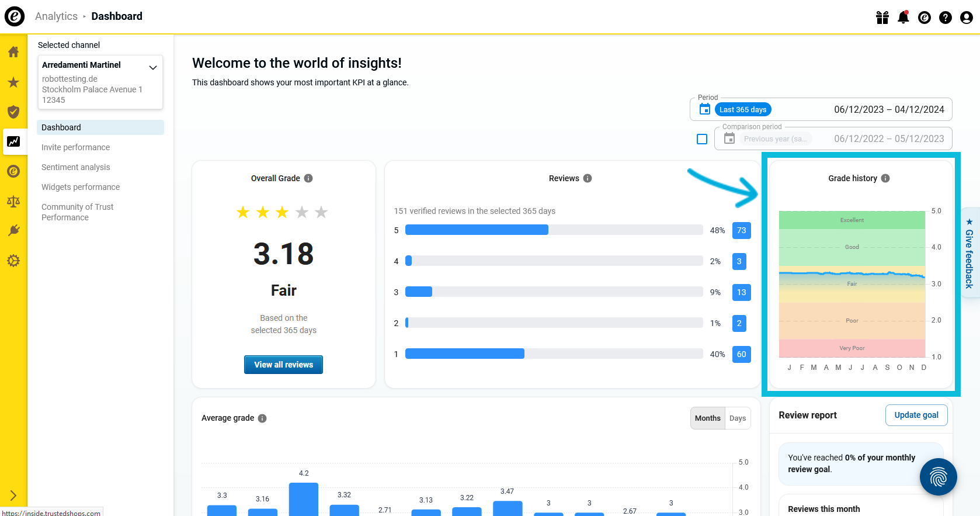The width and height of the screenshot is (980, 516).
Task: Click the info icon next to Grade history
Action: pyautogui.click(x=885, y=178)
